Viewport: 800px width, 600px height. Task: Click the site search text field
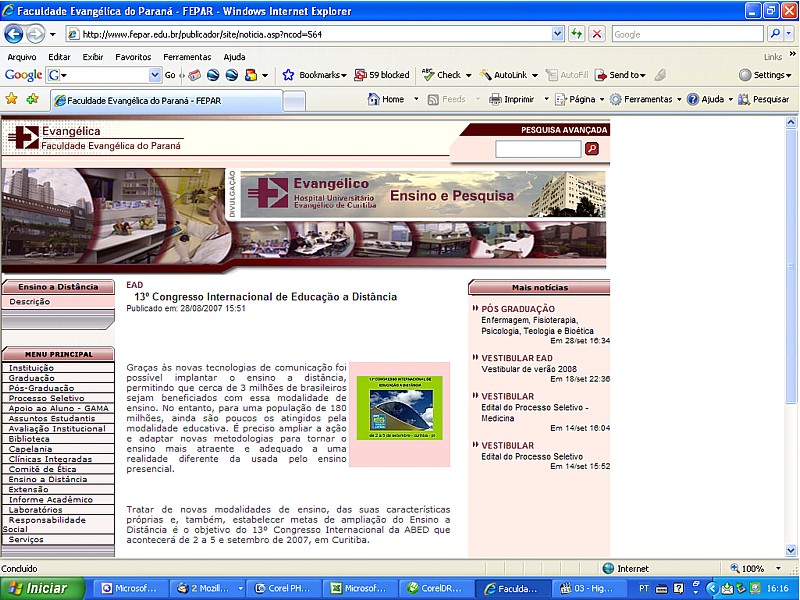538,148
